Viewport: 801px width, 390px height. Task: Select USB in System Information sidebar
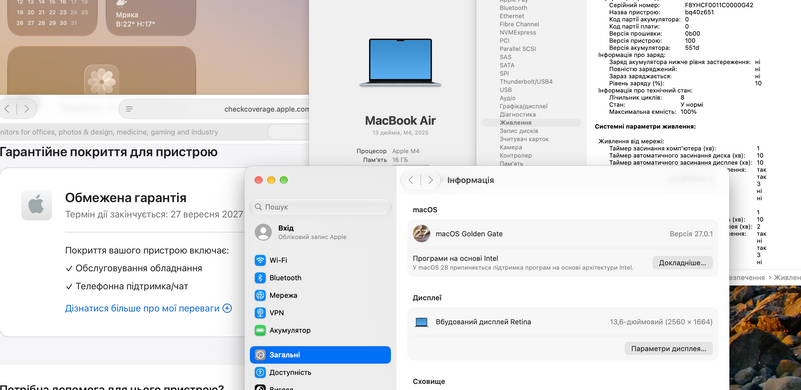(506, 89)
